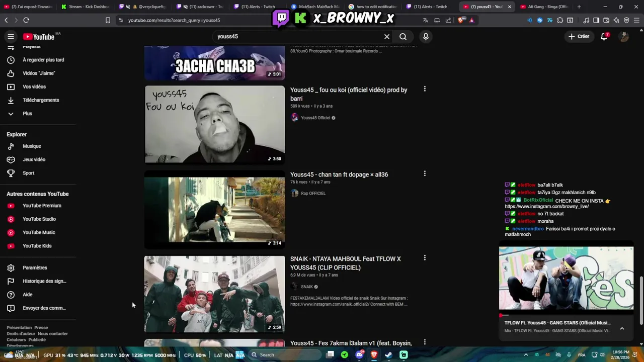Click the YouTube logo to go home

38,37
